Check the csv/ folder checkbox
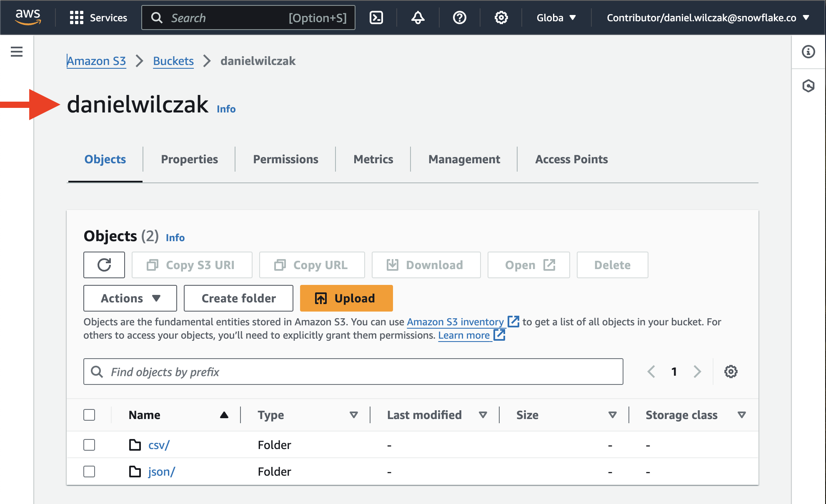The height and width of the screenshot is (504, 826). 89,445
